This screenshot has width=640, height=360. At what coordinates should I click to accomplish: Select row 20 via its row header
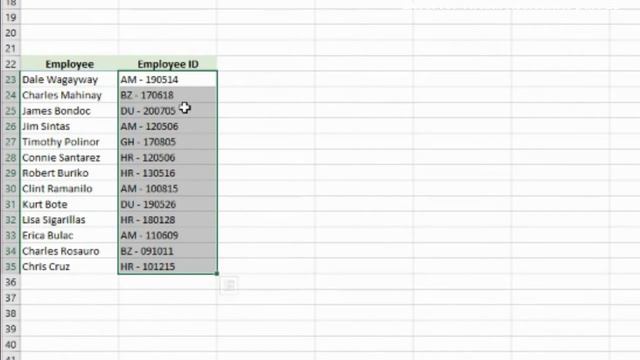pyautogui.click(x=11, y=33)
